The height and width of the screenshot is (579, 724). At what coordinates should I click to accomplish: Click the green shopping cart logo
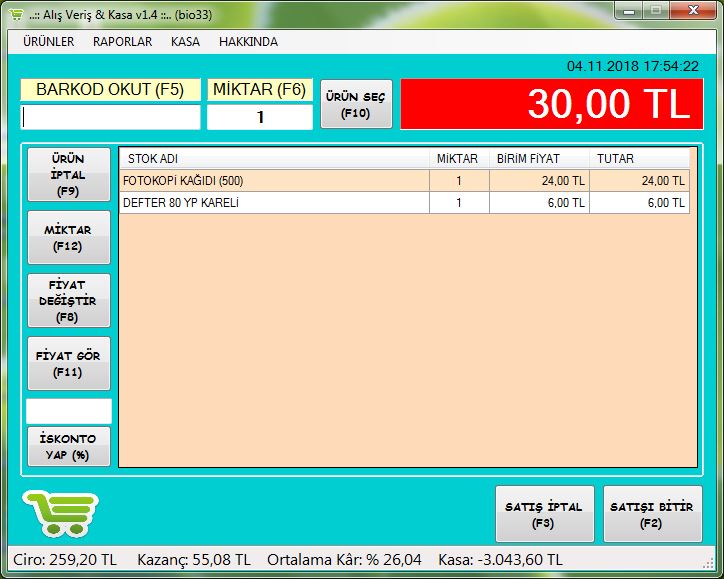pos(60,514)
